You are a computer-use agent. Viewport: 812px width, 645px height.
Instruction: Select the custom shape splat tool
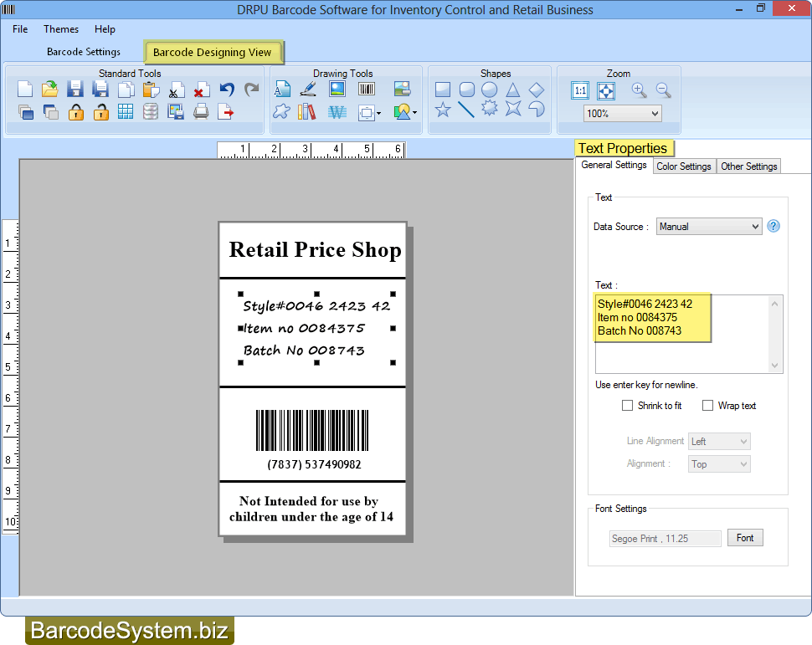[282, 111]
